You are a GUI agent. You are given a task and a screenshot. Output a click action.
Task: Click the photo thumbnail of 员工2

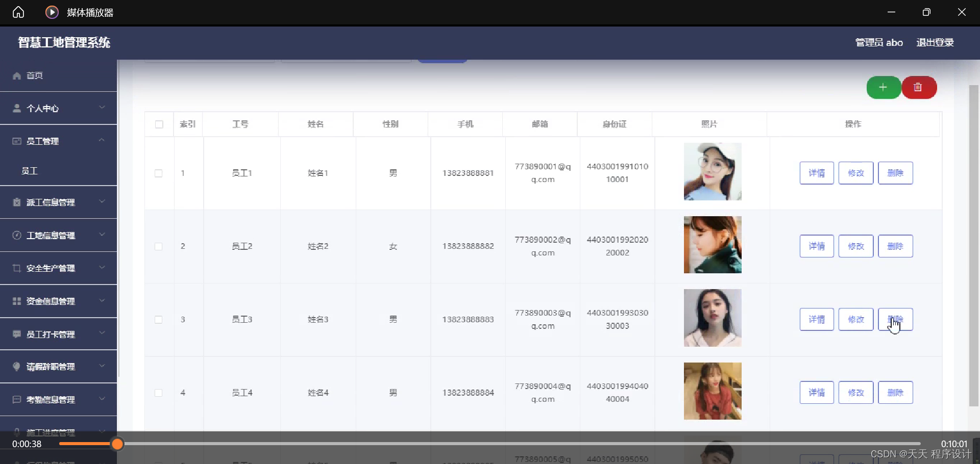[713, 245]
